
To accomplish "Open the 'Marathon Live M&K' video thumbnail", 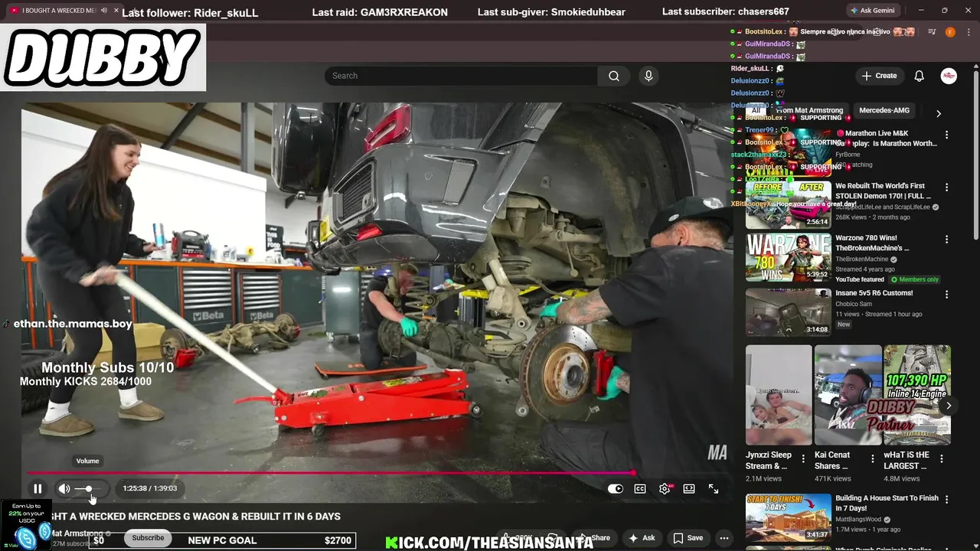I will [789, 152].
